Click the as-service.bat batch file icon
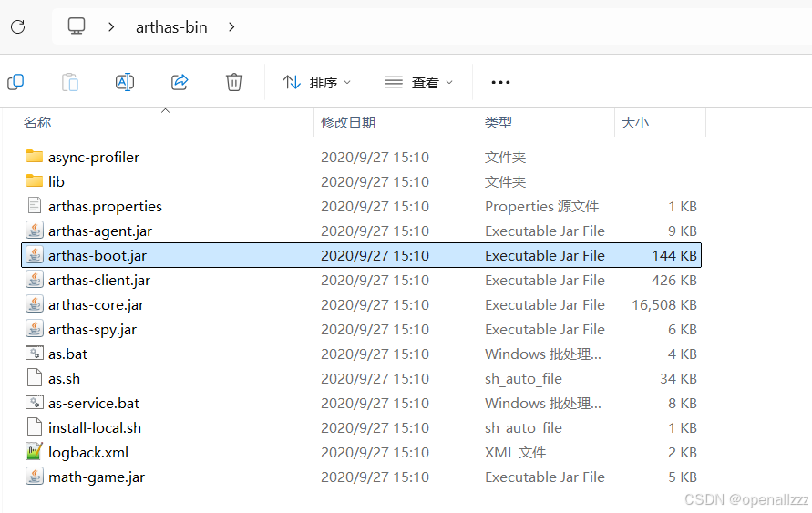 [x=35, y=402]
